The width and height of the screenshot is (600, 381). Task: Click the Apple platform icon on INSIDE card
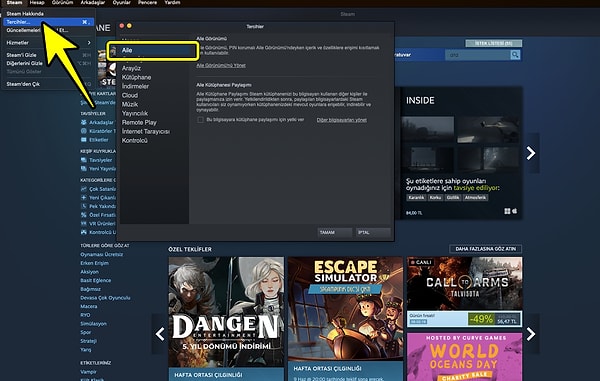[x=515, y=211]
